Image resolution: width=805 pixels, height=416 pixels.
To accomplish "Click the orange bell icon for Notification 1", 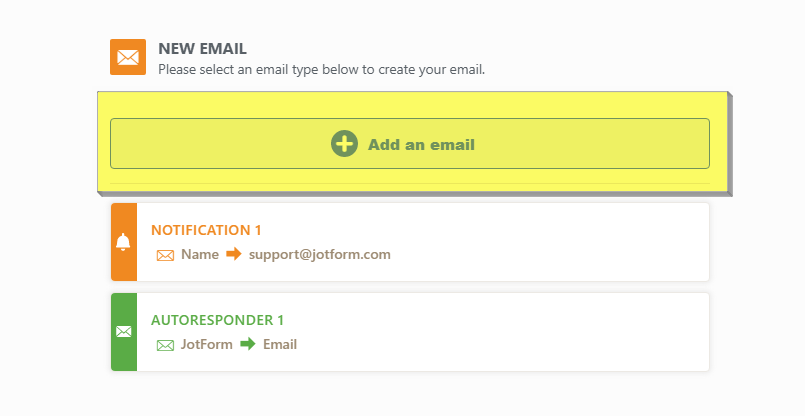I will (x=123, y=242).
